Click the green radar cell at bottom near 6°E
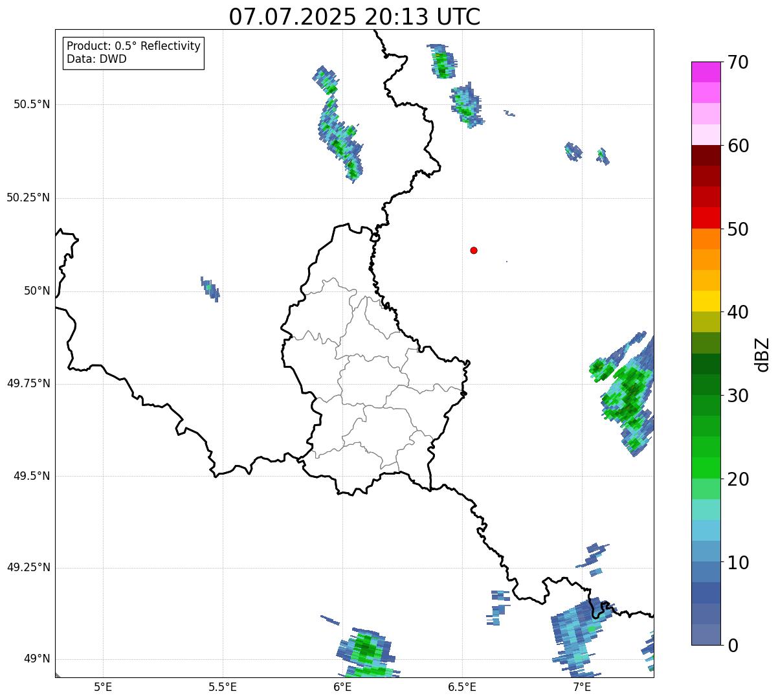 [x=367, y=651]
